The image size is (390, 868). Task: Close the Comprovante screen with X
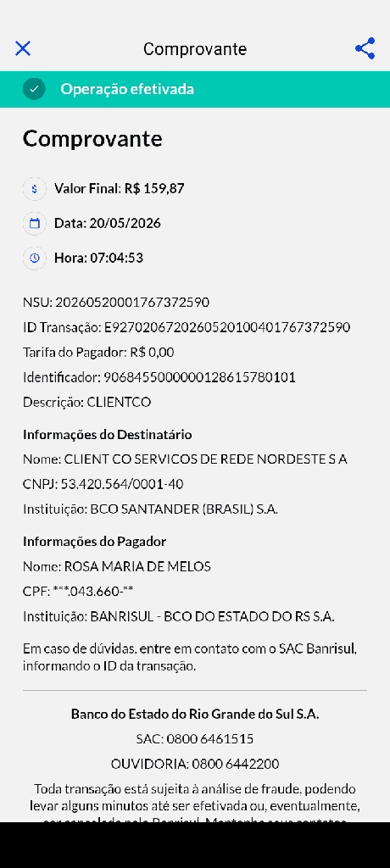coord(23,48)
